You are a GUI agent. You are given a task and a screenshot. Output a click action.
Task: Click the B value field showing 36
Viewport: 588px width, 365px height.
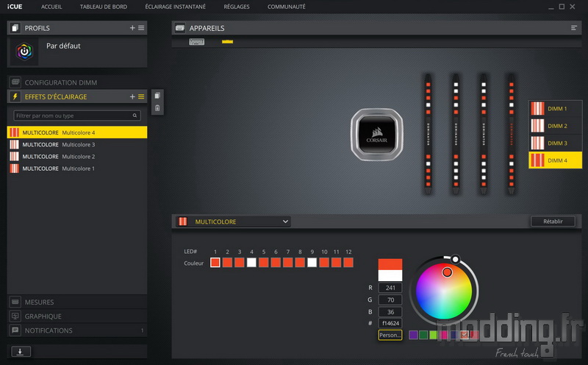pos(390,312)
